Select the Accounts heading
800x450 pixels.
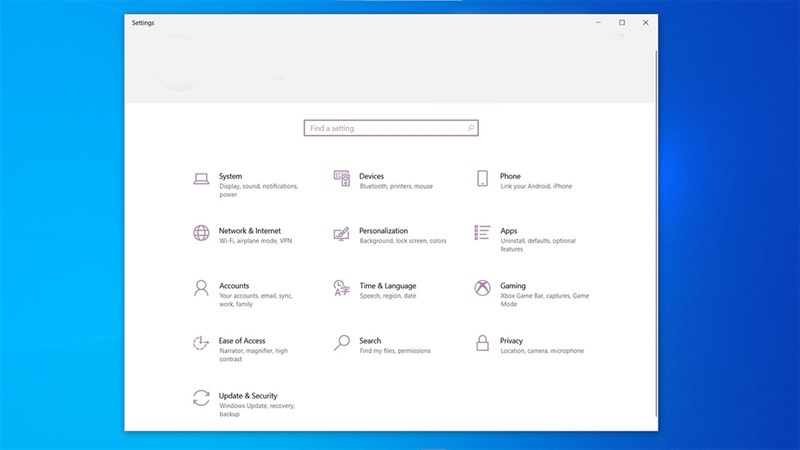pyautogui.click(x=234, y=286)
